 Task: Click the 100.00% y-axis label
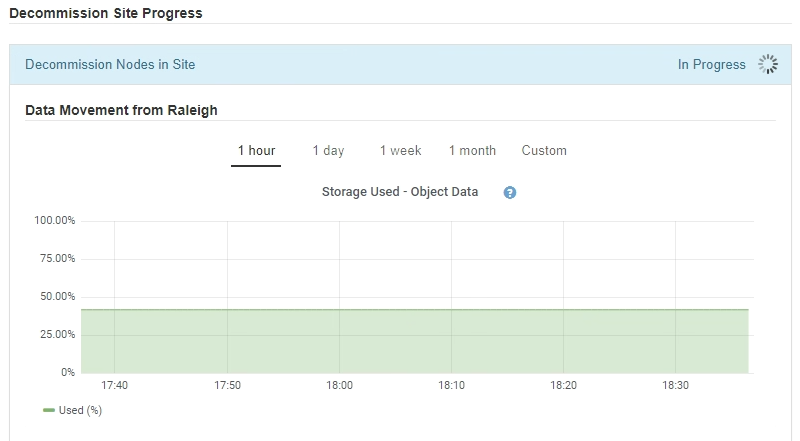tap(55, 221)
